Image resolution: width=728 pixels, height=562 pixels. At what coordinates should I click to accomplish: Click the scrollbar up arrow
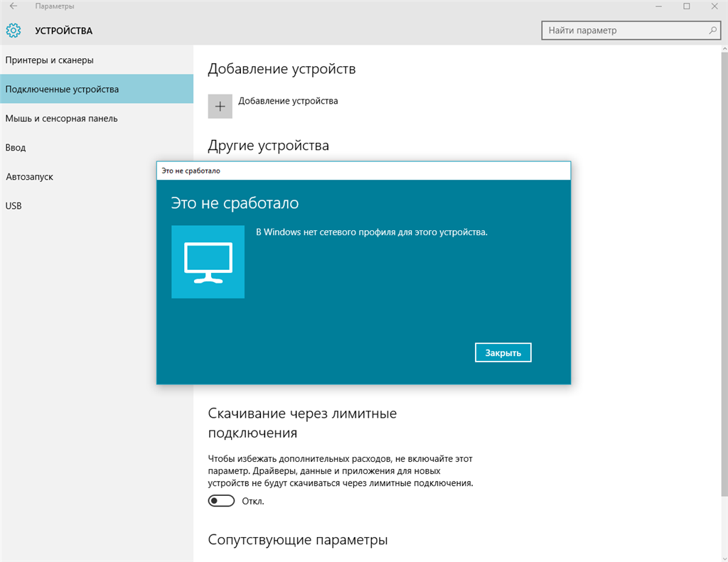(x=724, y=48)
